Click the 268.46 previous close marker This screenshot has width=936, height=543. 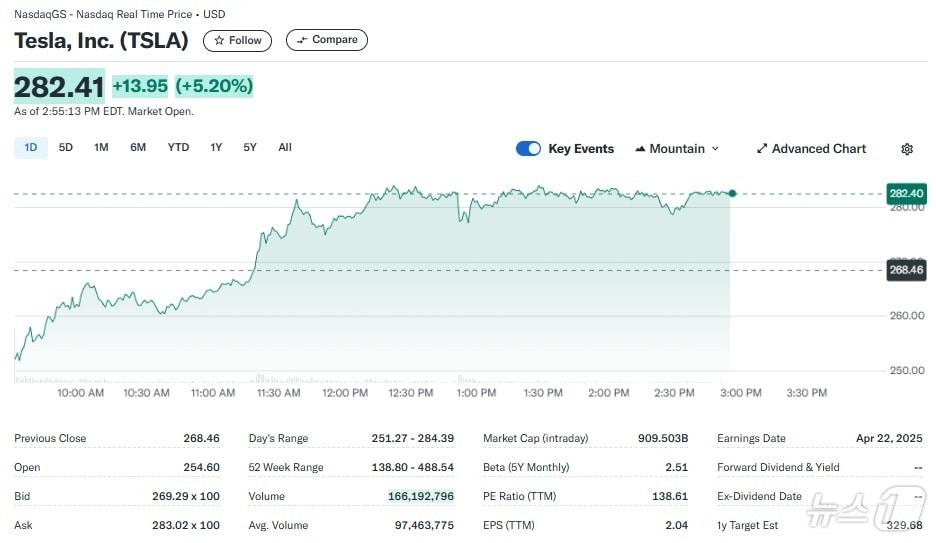906,269
